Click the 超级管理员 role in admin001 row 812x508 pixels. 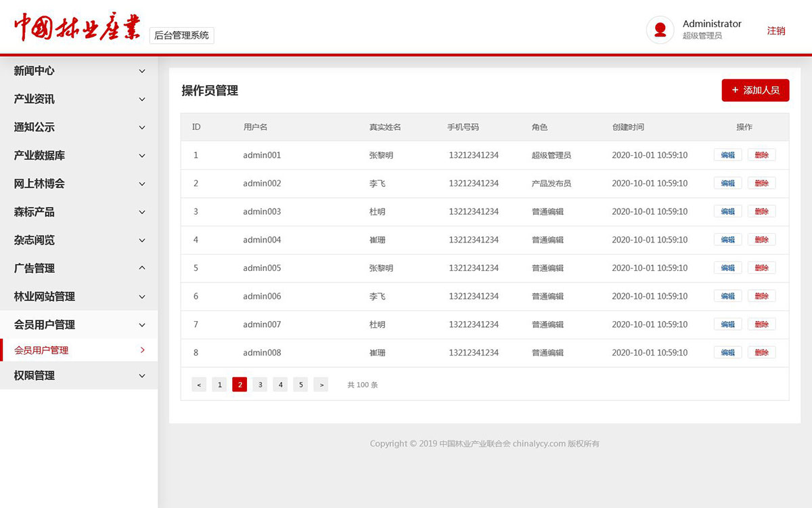[x=551, y=155]
